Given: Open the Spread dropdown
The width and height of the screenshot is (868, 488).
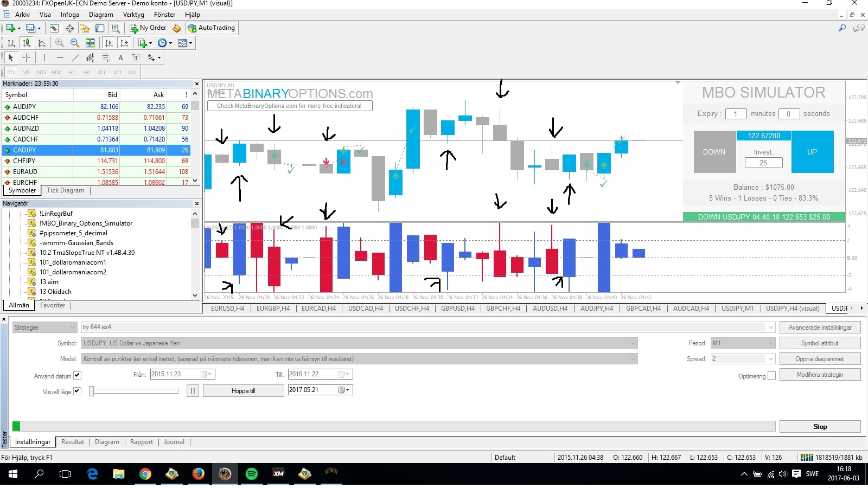Looking at the screenshot, I should pos(743,359).
